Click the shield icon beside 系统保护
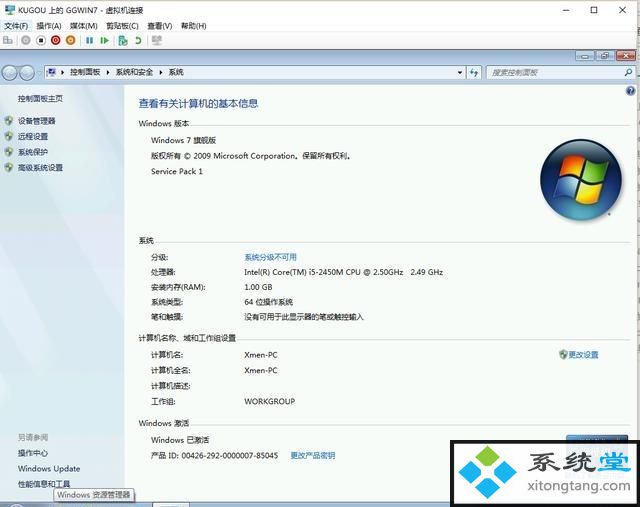Image resolution: width=640 pixels, height=507 pixels. 9,152
